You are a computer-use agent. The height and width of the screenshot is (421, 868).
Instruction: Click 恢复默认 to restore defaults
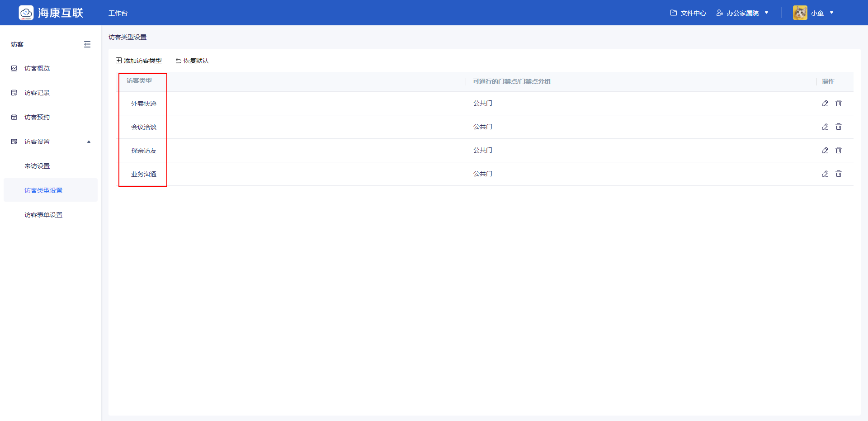point(192,61)
